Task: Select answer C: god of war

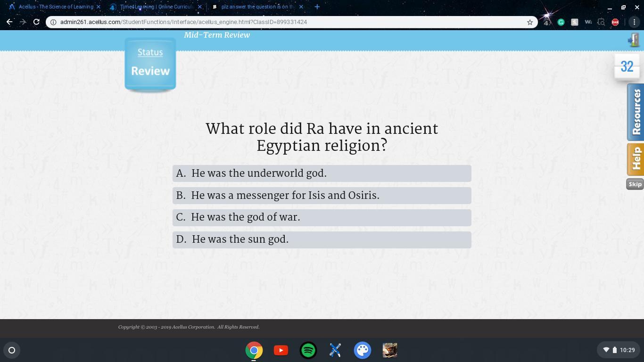Action: coord(322,217)
